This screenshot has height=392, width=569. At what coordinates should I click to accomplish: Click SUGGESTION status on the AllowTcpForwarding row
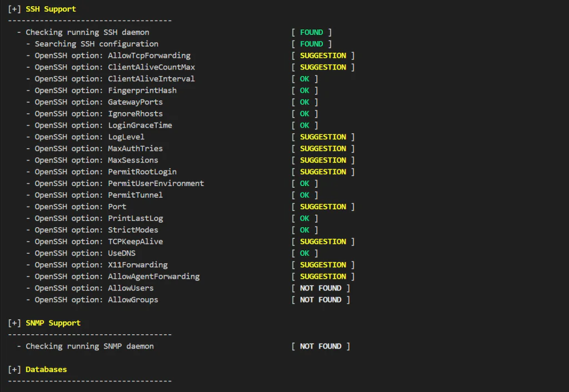pyautogui.click(x=323, y=56)
